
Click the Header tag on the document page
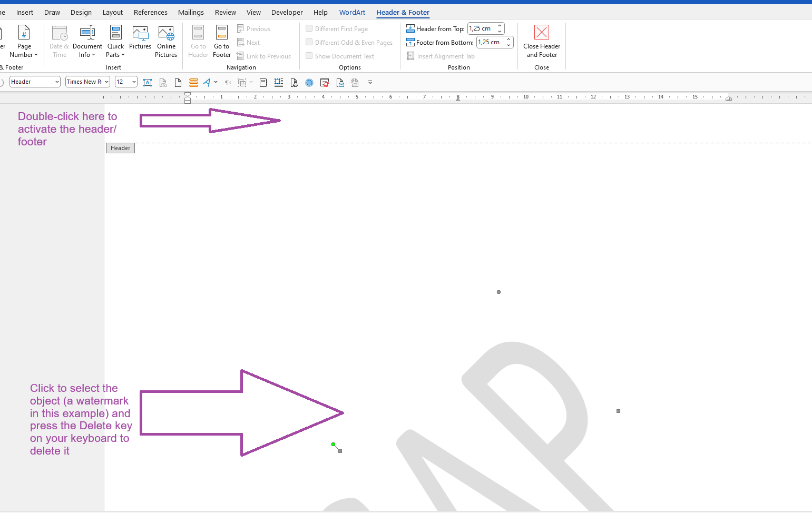120,148
